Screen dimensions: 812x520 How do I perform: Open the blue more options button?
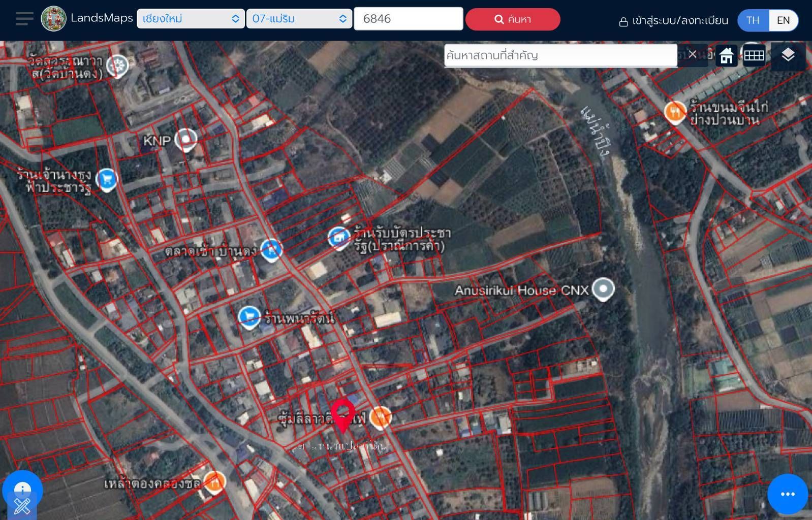(787, 494)
